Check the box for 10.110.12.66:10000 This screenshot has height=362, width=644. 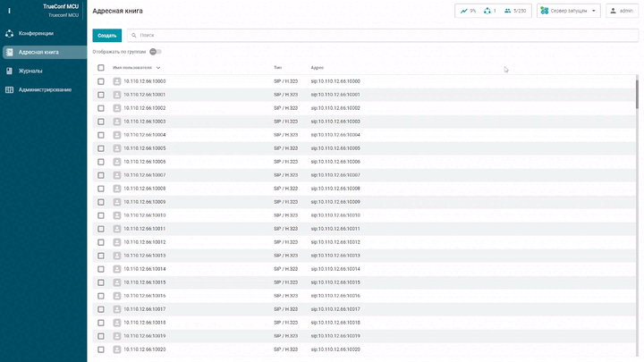coord(100,81)
